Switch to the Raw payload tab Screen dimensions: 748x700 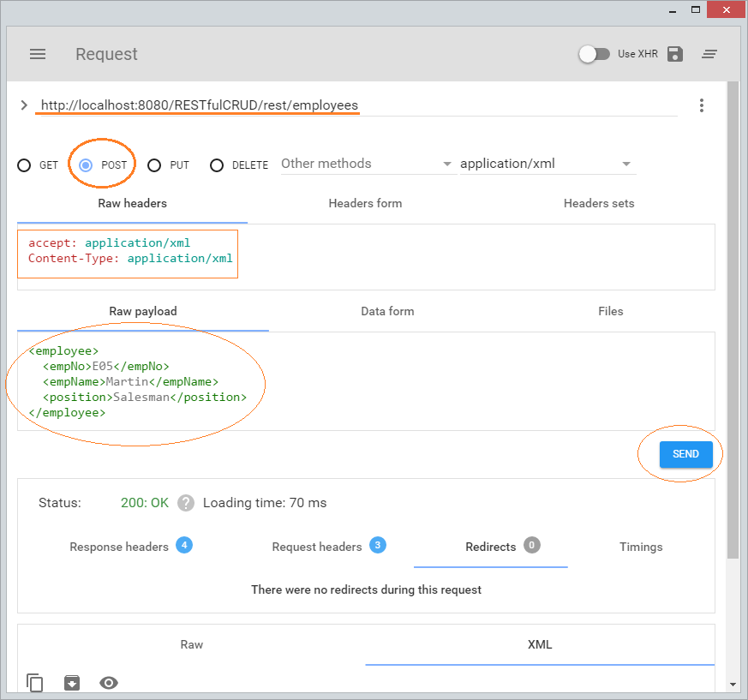143,311
